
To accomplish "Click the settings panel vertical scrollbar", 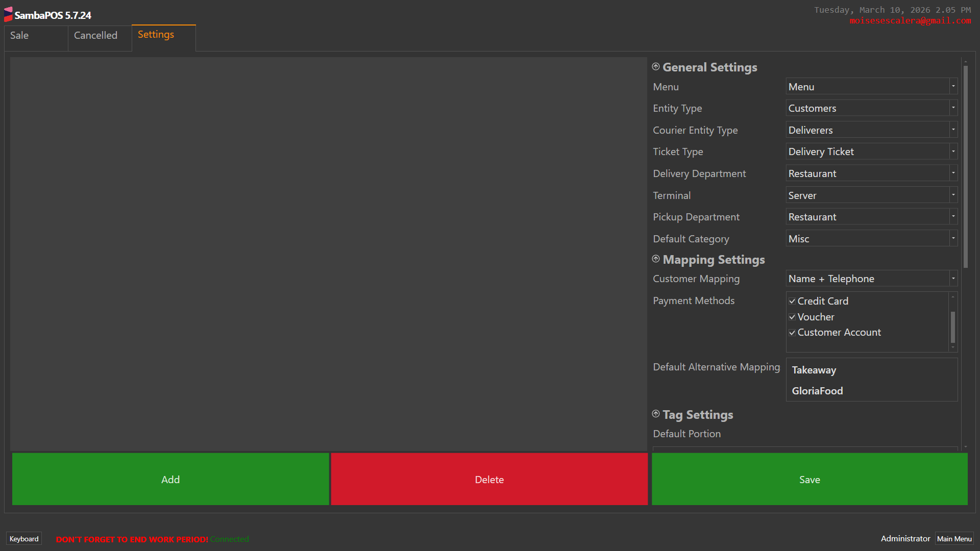I will point(965,166).
